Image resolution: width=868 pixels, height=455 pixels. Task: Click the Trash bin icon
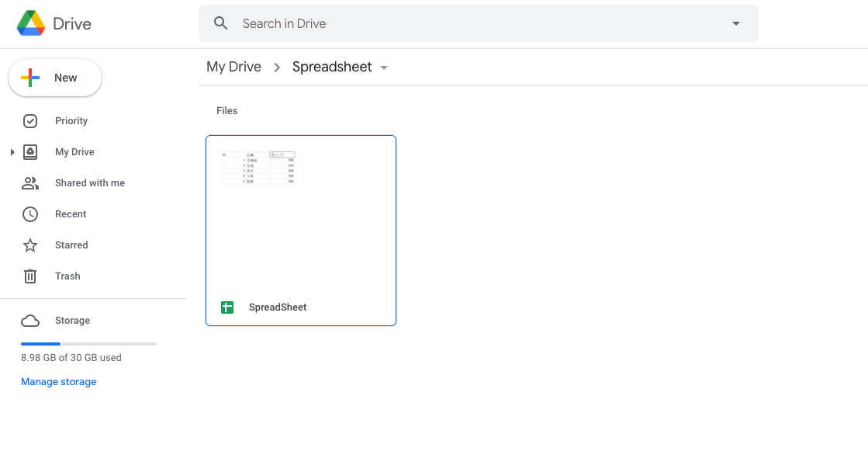pyautogui.click(x=30, y=276)
